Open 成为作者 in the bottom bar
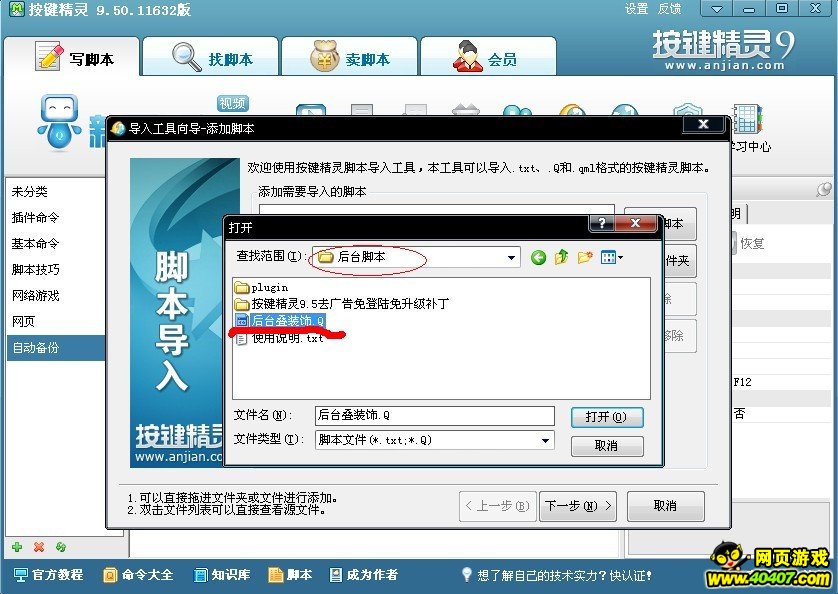Viewport: 838px width, 594px height. [363, 575]
